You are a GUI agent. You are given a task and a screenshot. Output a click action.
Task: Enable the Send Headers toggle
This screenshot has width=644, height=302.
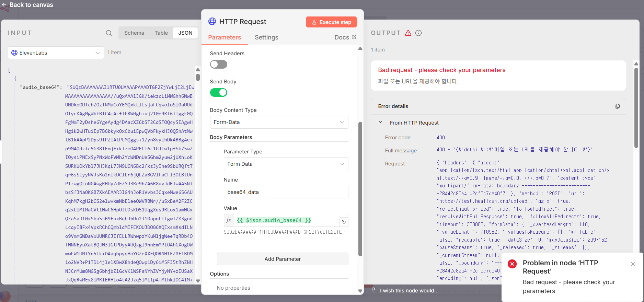tap(219, 65)
